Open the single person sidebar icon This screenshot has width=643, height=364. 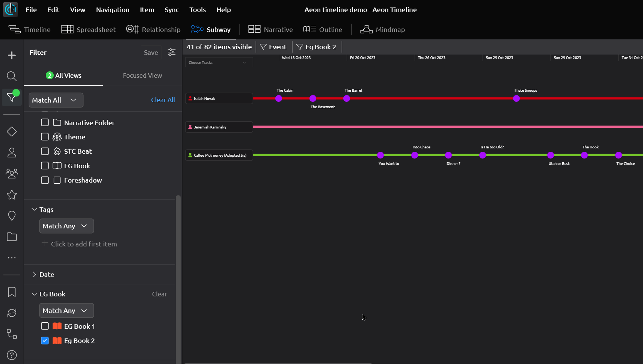pyautogui.click(x=12, y=153)
